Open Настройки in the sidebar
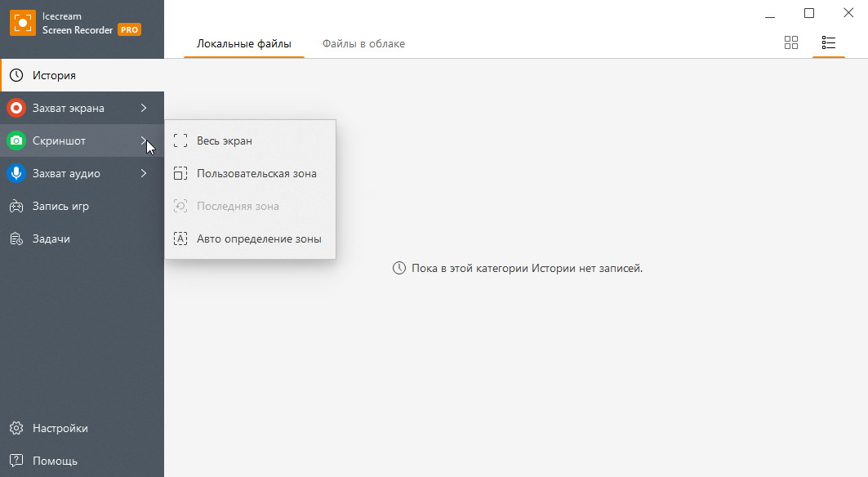 click(x=82, y=428)
